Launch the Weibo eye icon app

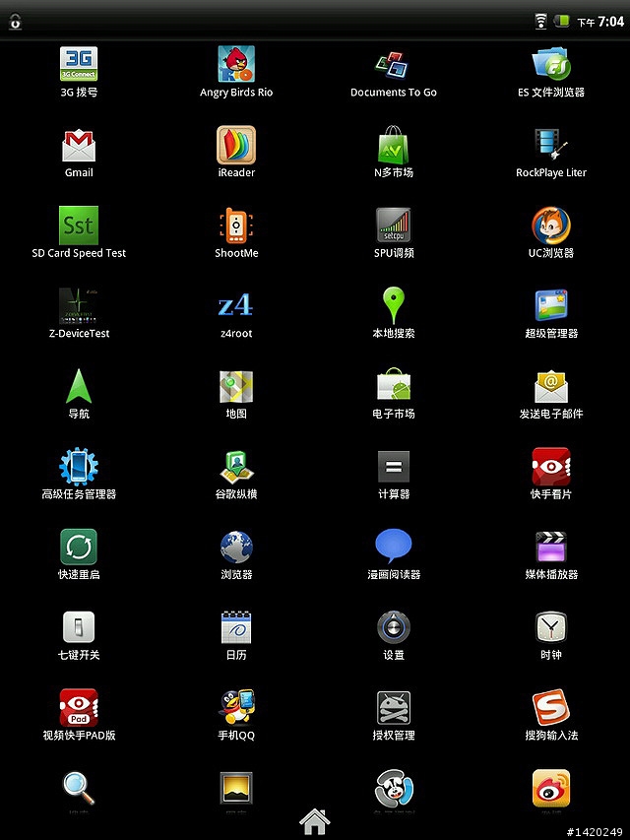[x=551, y=788]
